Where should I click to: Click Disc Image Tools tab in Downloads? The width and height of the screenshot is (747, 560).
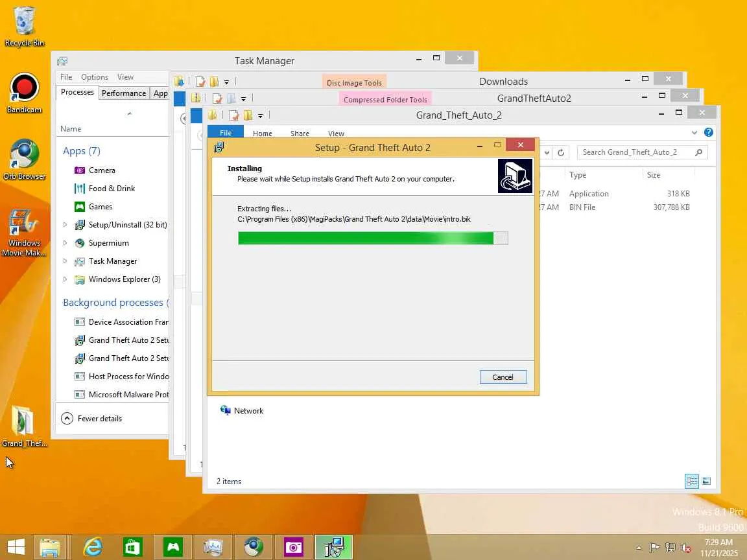354,82
